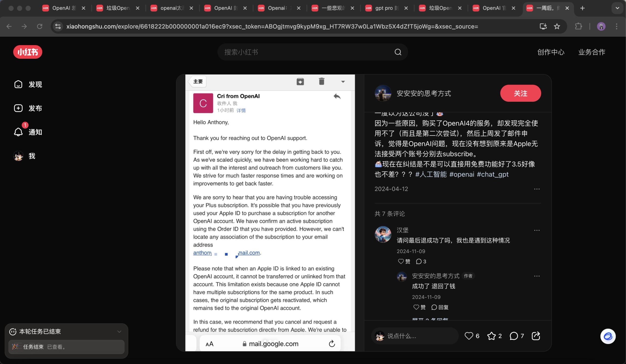Screen dimensions: 626x364
Task: Open 创作中心 menu item
Action: click(x=550, y=52)
